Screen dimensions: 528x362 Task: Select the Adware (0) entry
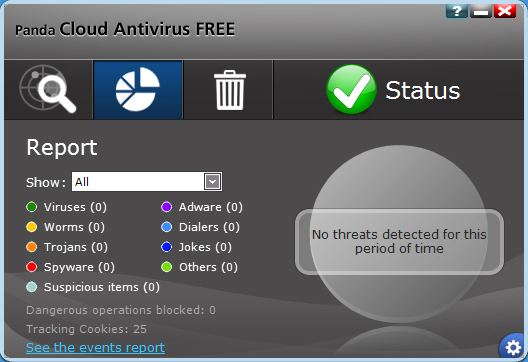click(x=211, y=207)
